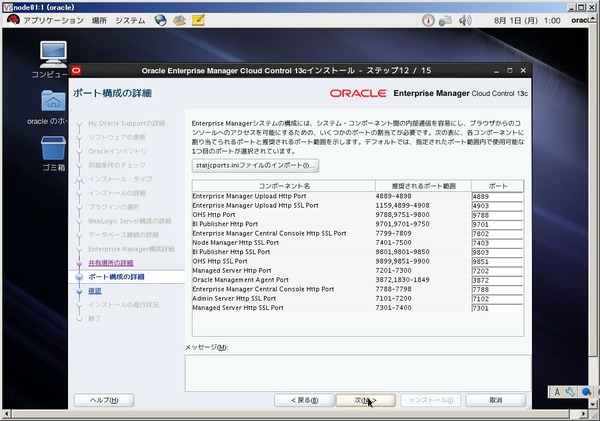This screenshot has width=600, height=421.
Task: Open the アプリケーション menu
Action: click(x=53, y=20)
